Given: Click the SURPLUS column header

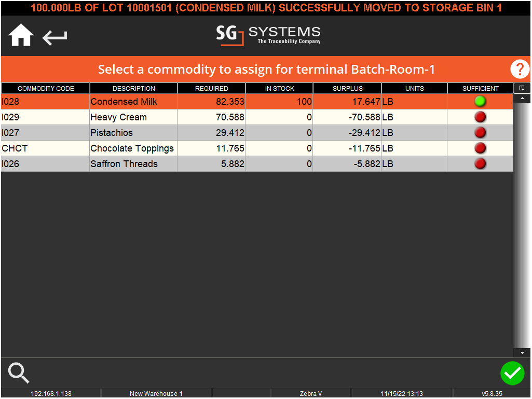Looking at the screenshot, I should [347, 88].
